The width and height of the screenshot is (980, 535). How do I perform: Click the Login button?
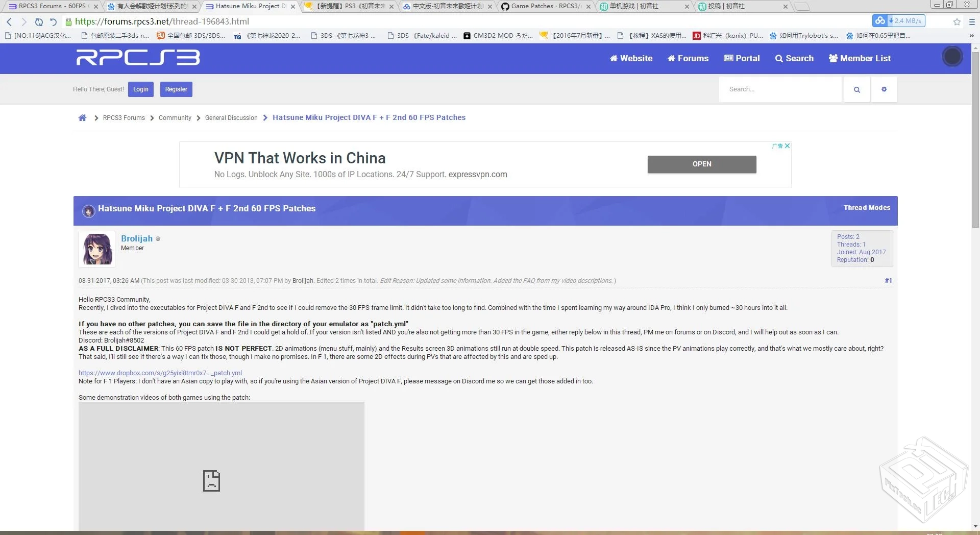click(140, 89)
